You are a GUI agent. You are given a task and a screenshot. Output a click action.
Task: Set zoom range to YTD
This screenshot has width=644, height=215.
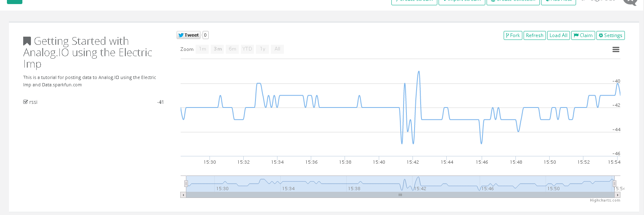pyautogui.click(x=247, y=49)
